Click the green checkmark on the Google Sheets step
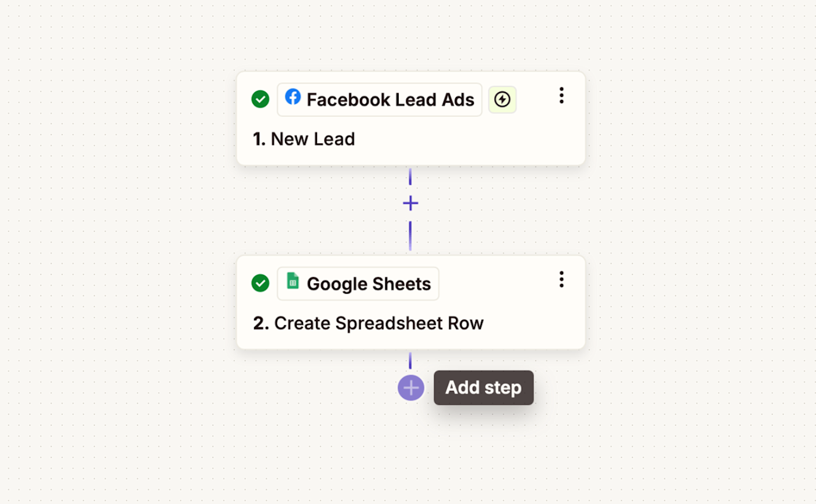This screenshot has height=504, width=816. click(260, 283)
